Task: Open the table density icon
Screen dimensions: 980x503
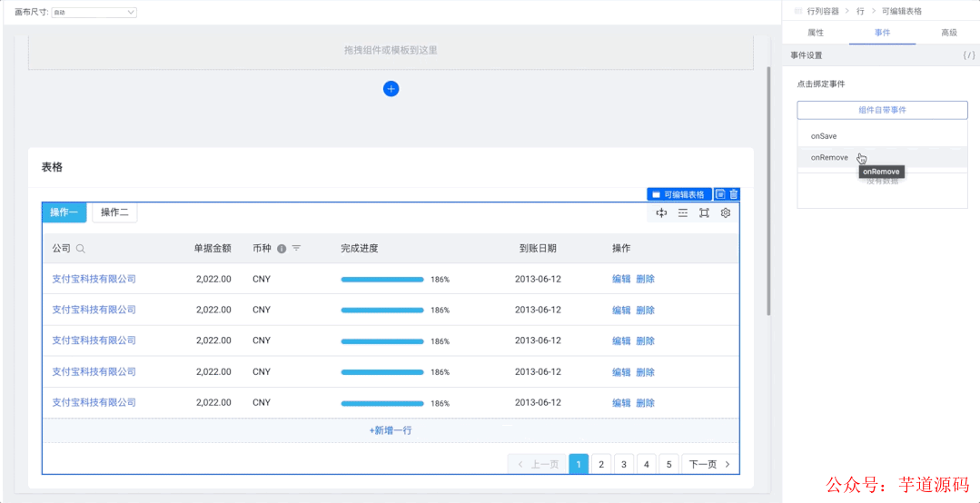Action: (682, 213)
